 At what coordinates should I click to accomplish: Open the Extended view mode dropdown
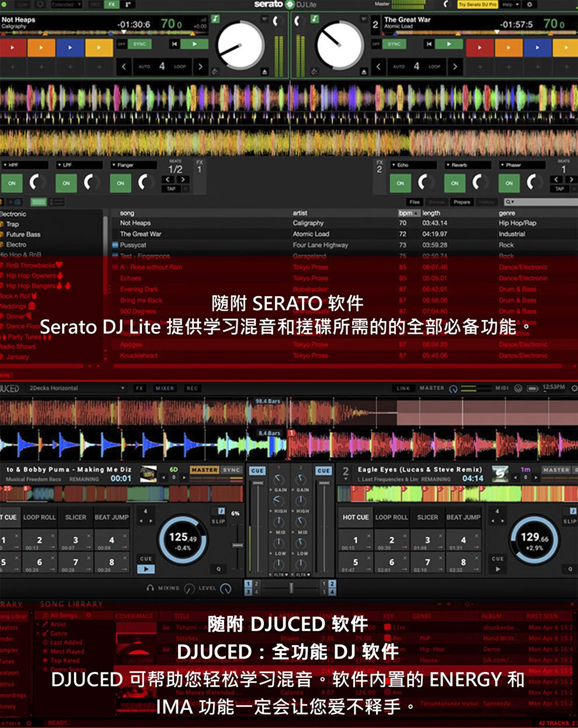[66, 4]
